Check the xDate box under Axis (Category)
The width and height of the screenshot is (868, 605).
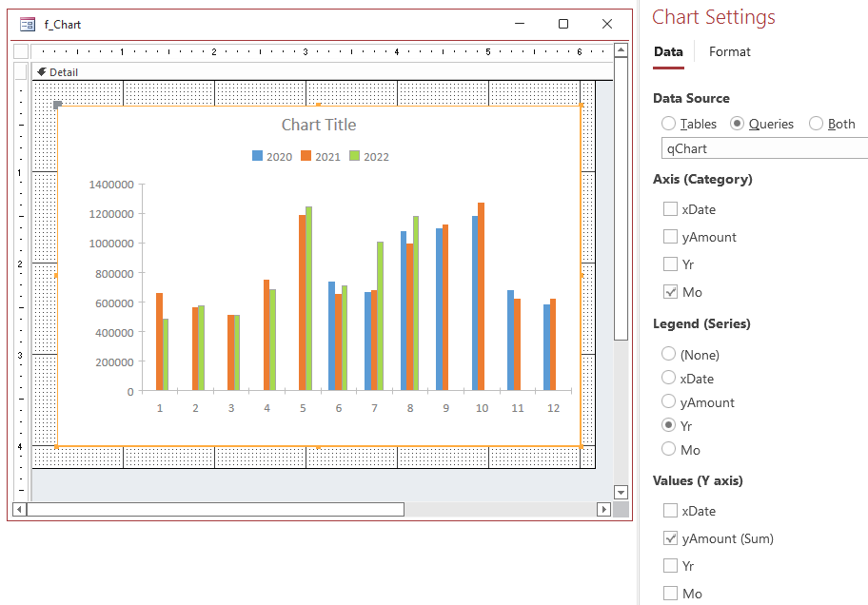pos(670,209)
